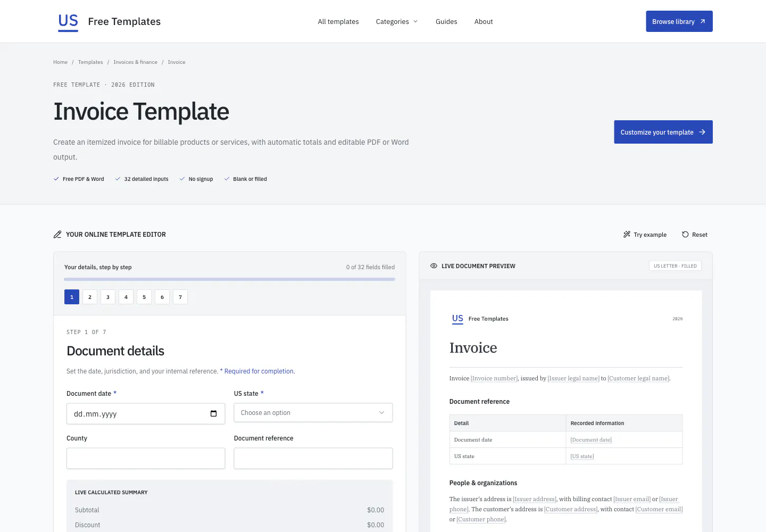The image size is (766, 532).
Task: Focus the Document date field
Action: pyautogui.click(x=146, y=413)
